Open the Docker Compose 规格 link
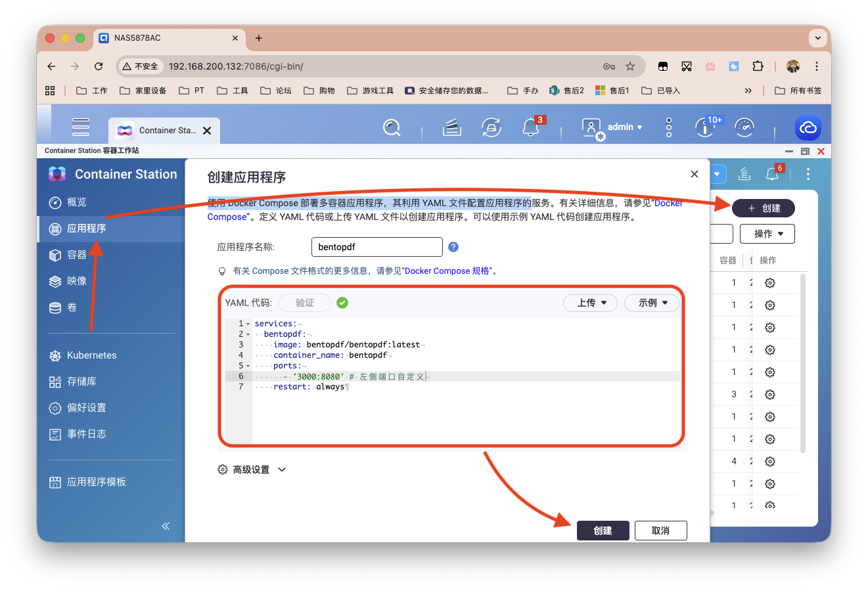 coord(447,271)
